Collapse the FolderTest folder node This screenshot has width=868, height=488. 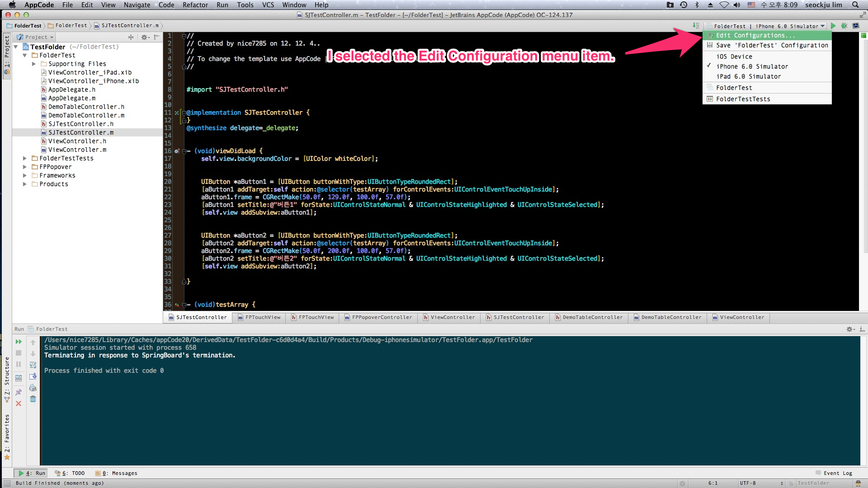pos(25,56)
